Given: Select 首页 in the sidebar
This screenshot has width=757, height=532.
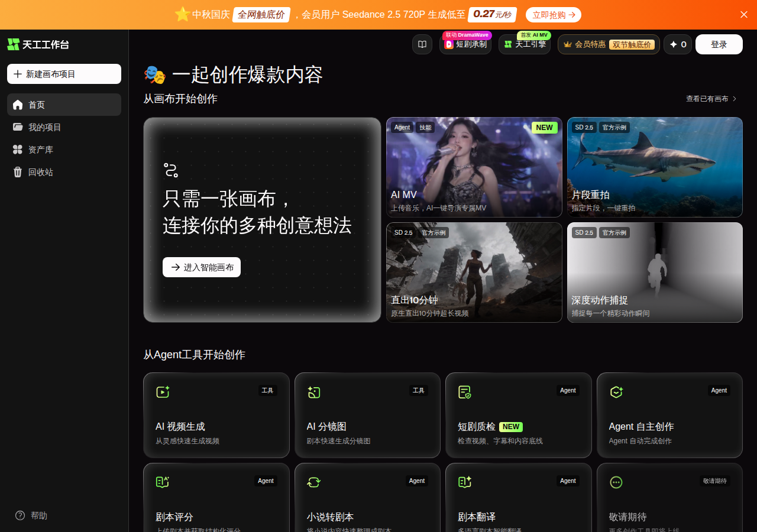Looking at the screenshot, I should (64, 105).
